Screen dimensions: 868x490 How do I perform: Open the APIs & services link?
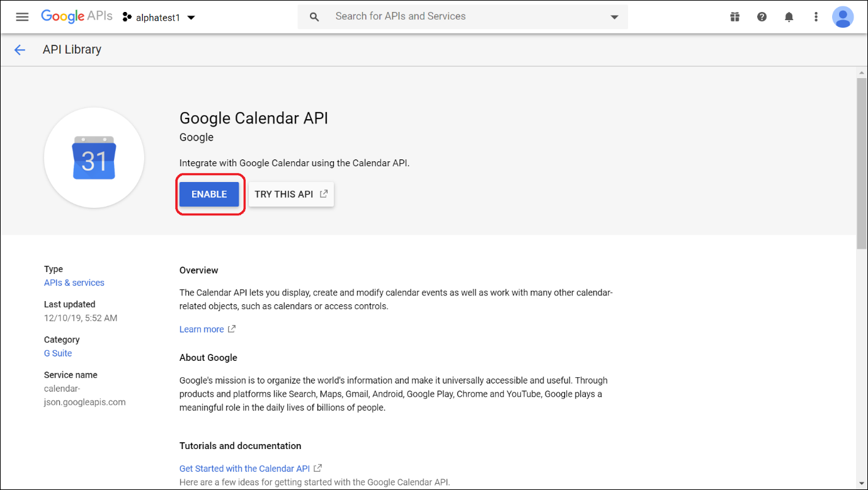pyautogui.click(x=74, y=283)
